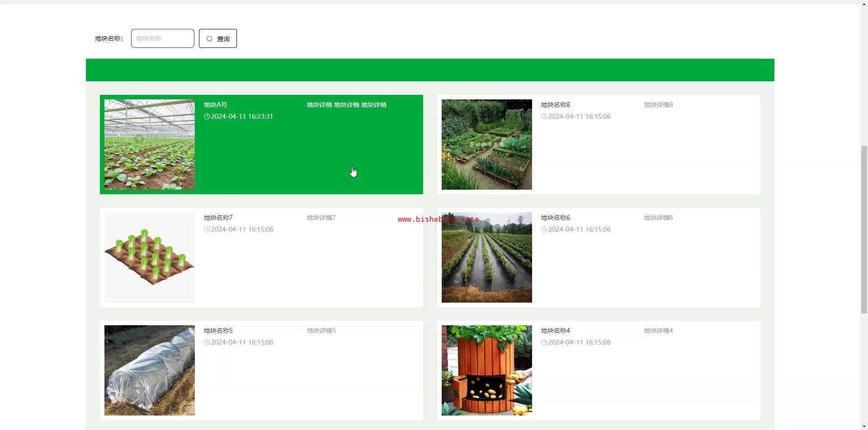Click the clock icon in the 地块名称8 card
Screen dimensions: 868x430
coord(544,117)
